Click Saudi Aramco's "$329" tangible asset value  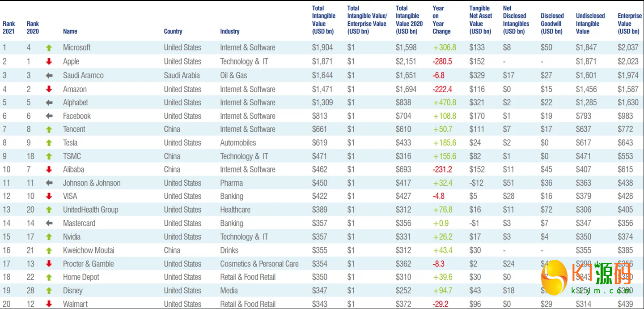pyautogui.click(x=477, y=75)
